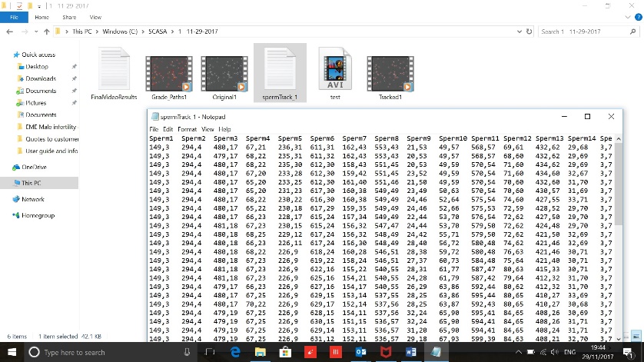Open File Explorer from taskbar

coord(260,352)
